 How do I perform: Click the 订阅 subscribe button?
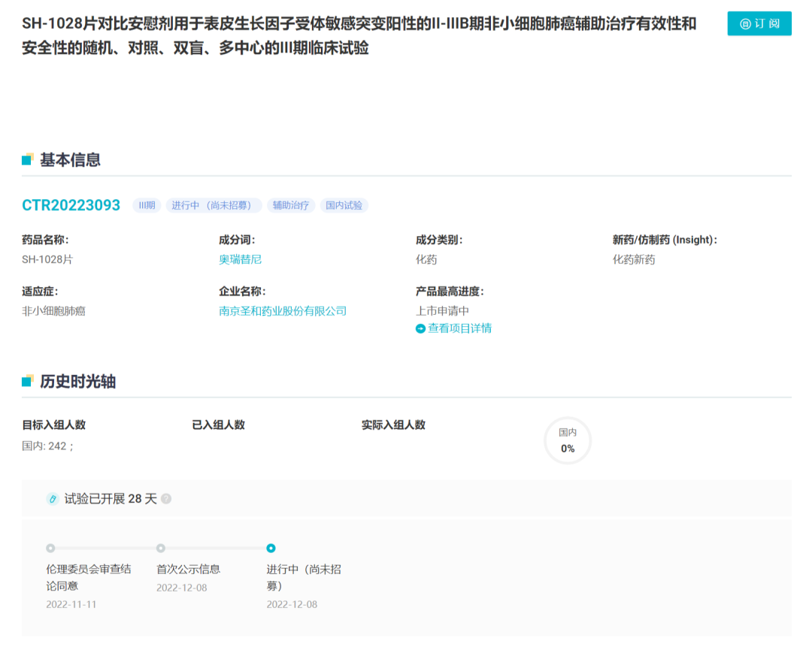pyautogui.click(x=759, y=23)
